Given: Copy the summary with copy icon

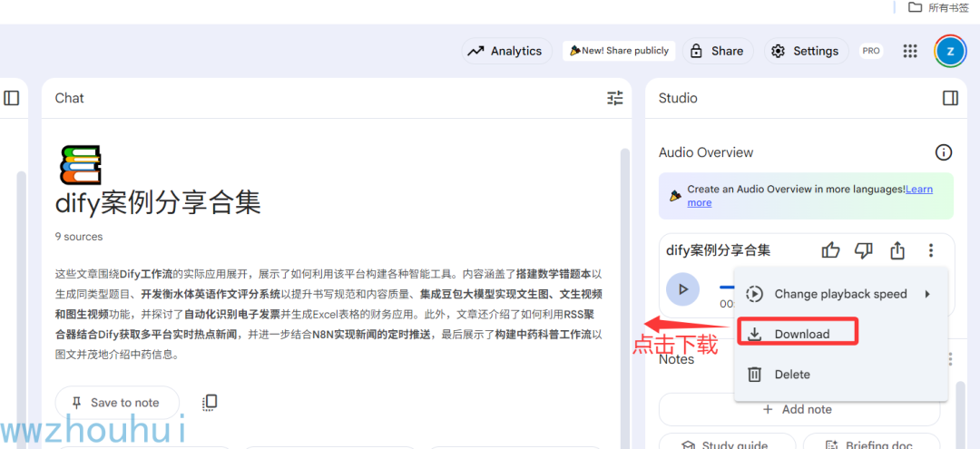Looking at the screenshot, I should click(210, 403).
